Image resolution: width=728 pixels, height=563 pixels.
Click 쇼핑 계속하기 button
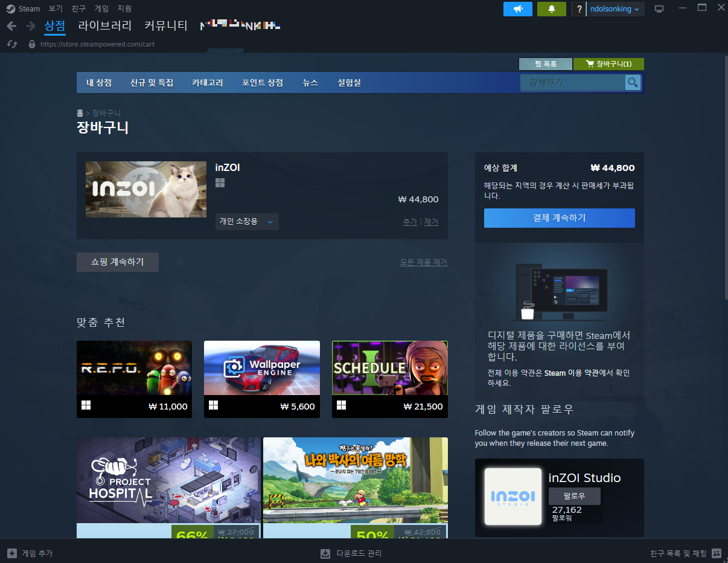pos(118,262)
